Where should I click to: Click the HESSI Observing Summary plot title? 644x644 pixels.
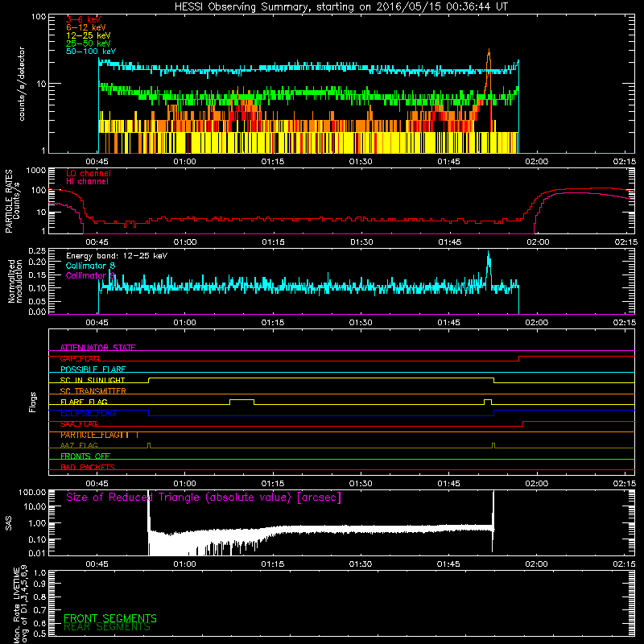coord(341,6)
